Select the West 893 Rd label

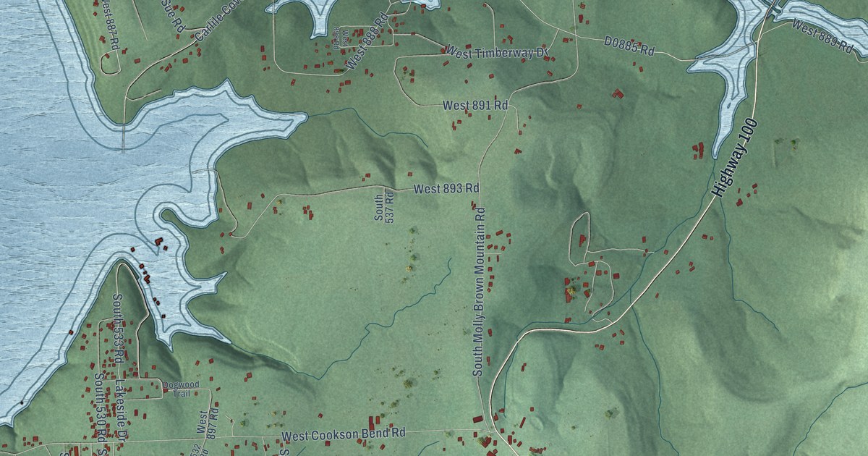[x=446, y=188]
